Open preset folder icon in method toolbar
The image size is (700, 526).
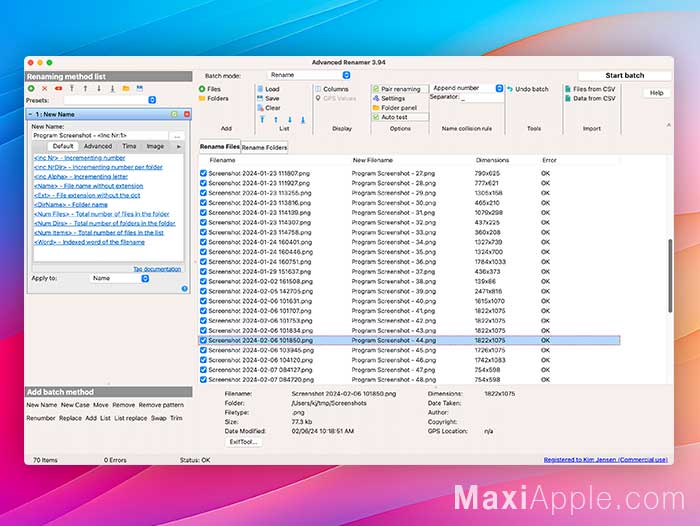[x=126, y=88]
